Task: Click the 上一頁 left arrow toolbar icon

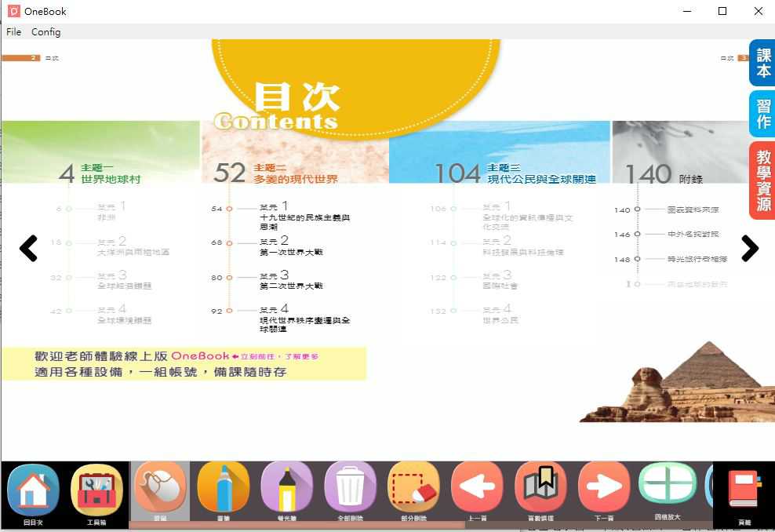Action: (x=477, y=487)
